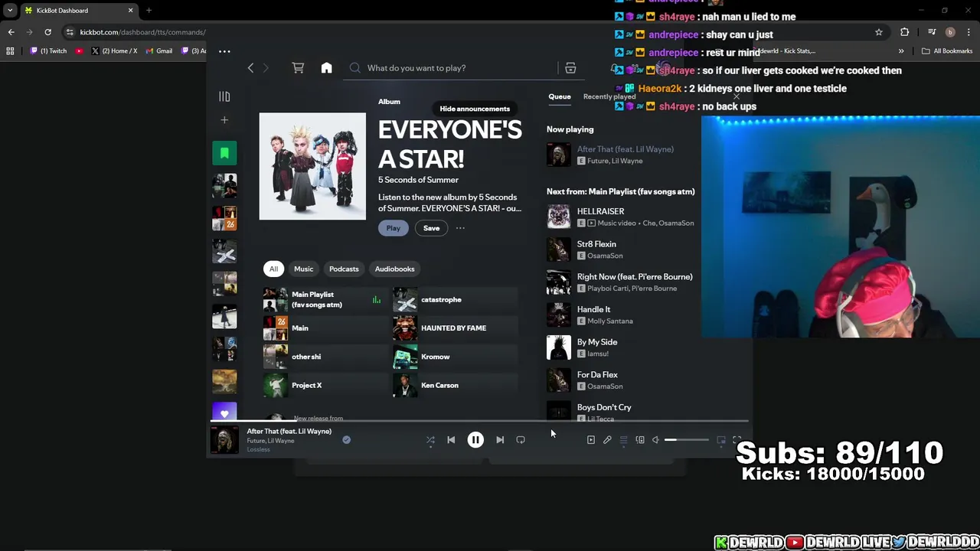Click the plus create-playlist icon
The width and height of the screenshot is (980, 551).
(224, 120)
